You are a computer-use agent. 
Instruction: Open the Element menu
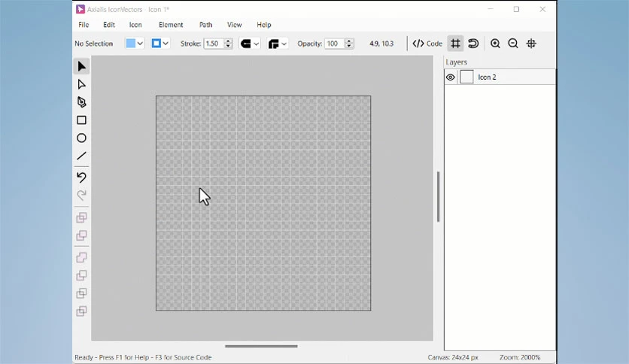[171, 25]
